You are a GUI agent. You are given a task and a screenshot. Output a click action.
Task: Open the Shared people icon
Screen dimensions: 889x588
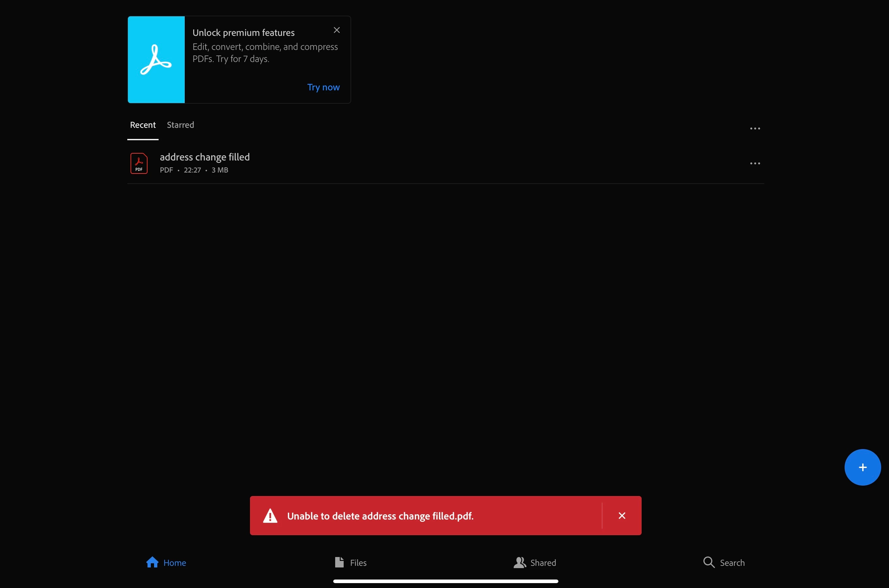point(519,562)
